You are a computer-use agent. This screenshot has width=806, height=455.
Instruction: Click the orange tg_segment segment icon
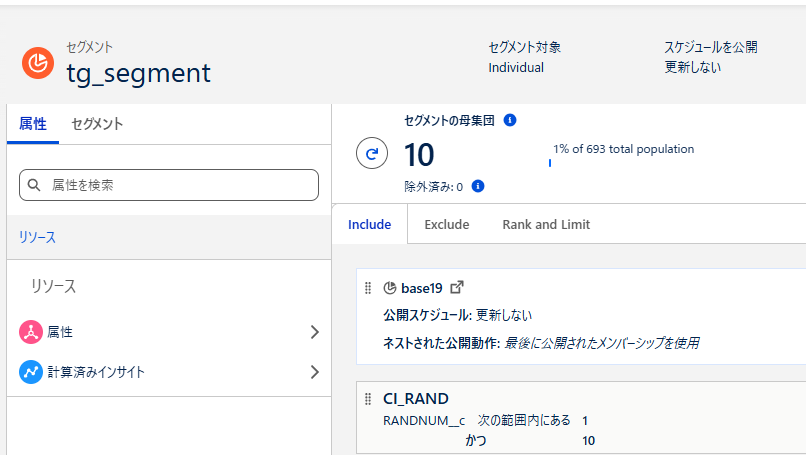pyautogui.click(x=38, y=63)
